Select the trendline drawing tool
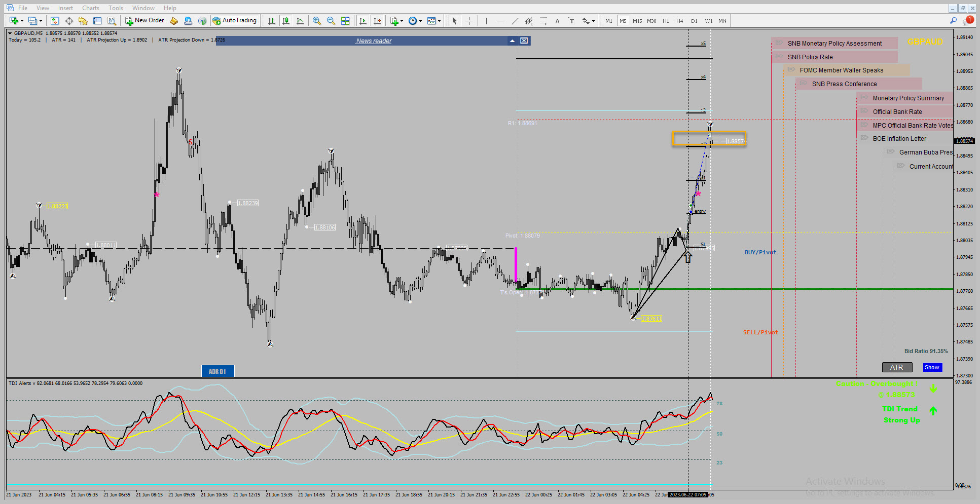The width and height of the screenshot is (980, 504). tap(515, 21)
